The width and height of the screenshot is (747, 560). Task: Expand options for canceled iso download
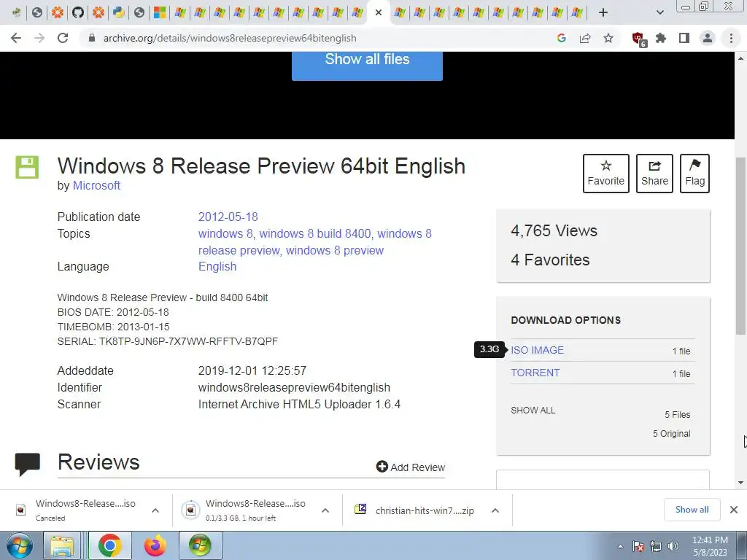[155, 510]
